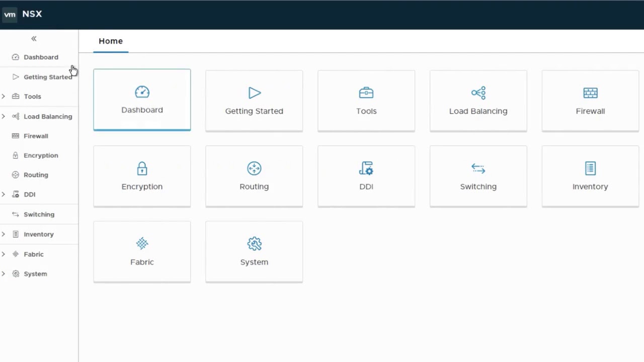Expand the Tools section in sidebar
The width and height of the screenshot is (644, 362).
click(4, 97)
